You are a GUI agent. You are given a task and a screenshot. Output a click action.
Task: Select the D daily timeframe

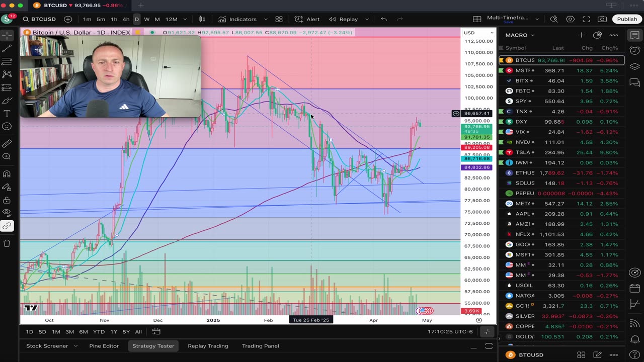(136, 19)
